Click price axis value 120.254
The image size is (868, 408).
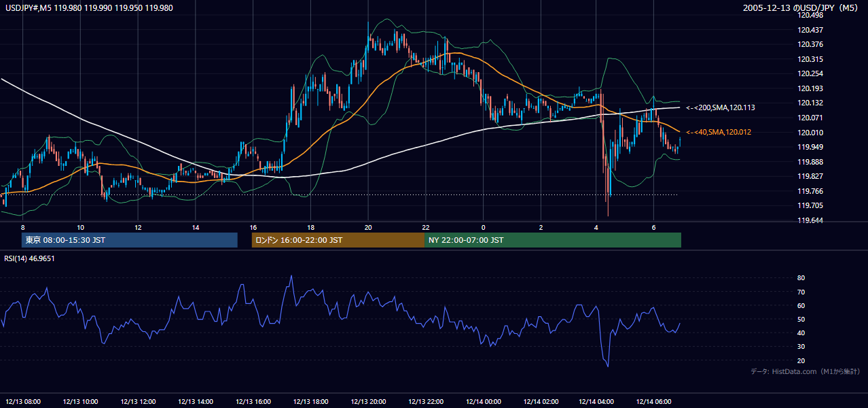[810, 73]
